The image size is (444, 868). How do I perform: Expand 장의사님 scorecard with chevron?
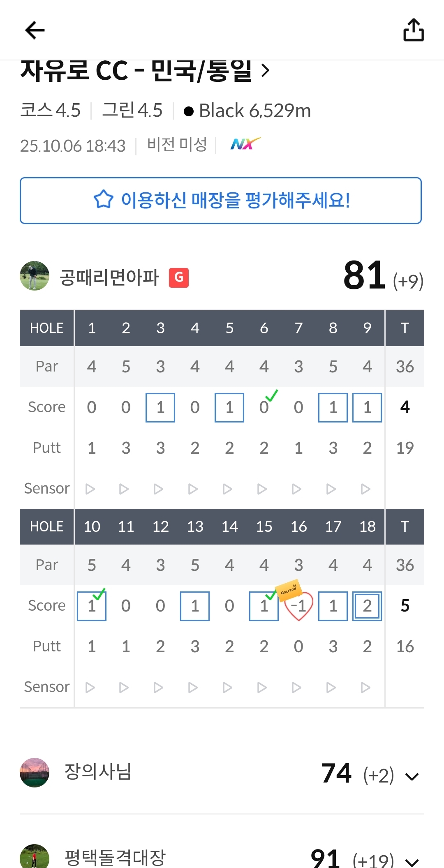click(x=412, y=776)
